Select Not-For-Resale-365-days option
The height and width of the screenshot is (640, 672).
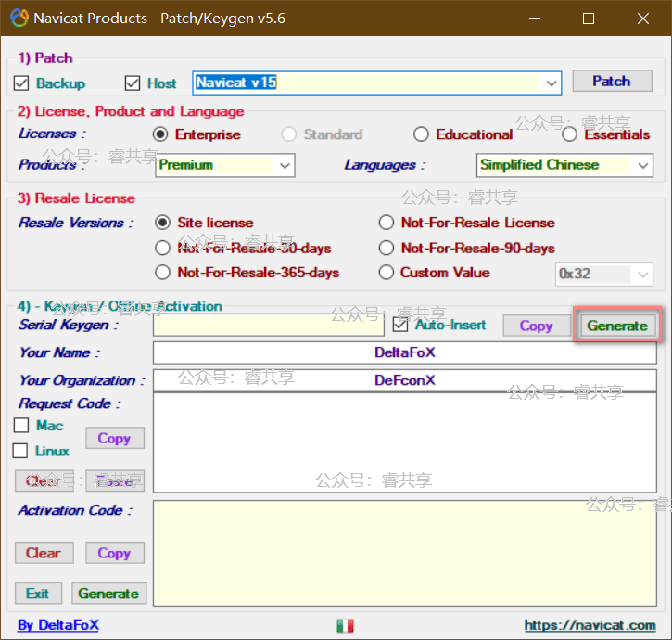[163, 273]
